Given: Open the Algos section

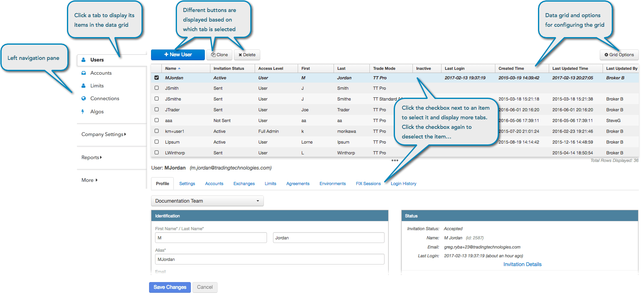Looking at the screenshot, I should (97, 112).
